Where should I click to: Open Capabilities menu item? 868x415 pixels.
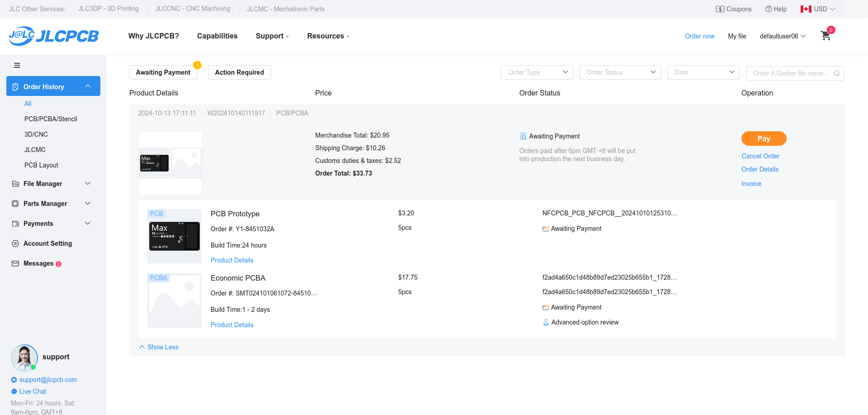tap(217, 36)
